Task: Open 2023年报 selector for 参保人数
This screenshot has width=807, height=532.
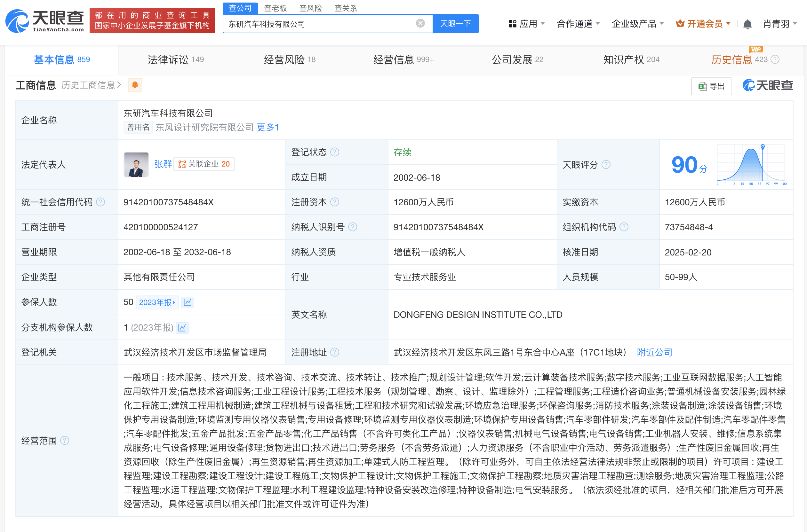Action: [157, 302]
